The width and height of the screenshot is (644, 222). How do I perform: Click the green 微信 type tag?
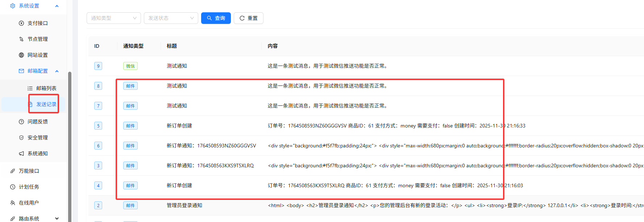point(130,66)
